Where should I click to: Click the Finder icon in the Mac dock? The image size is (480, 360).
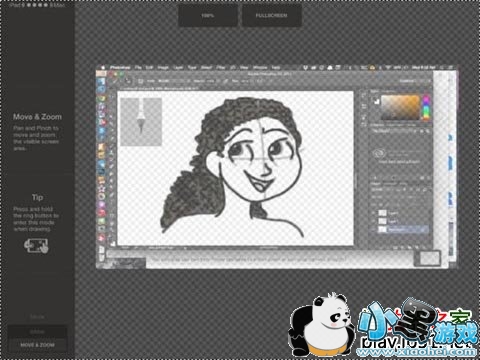coord(101,81)
